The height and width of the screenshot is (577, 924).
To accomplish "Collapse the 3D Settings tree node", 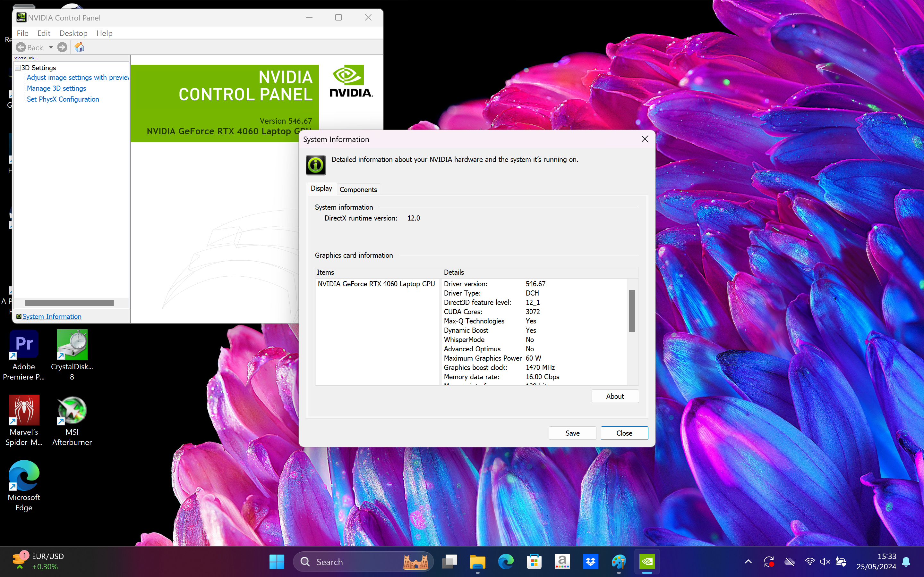I will pos(18,68).
